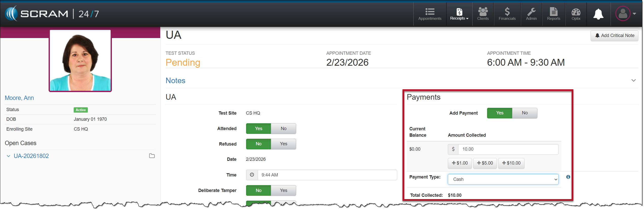Add $5.00 to amount collected
This screenshot has height=211, width=644.
pos(485,163)
